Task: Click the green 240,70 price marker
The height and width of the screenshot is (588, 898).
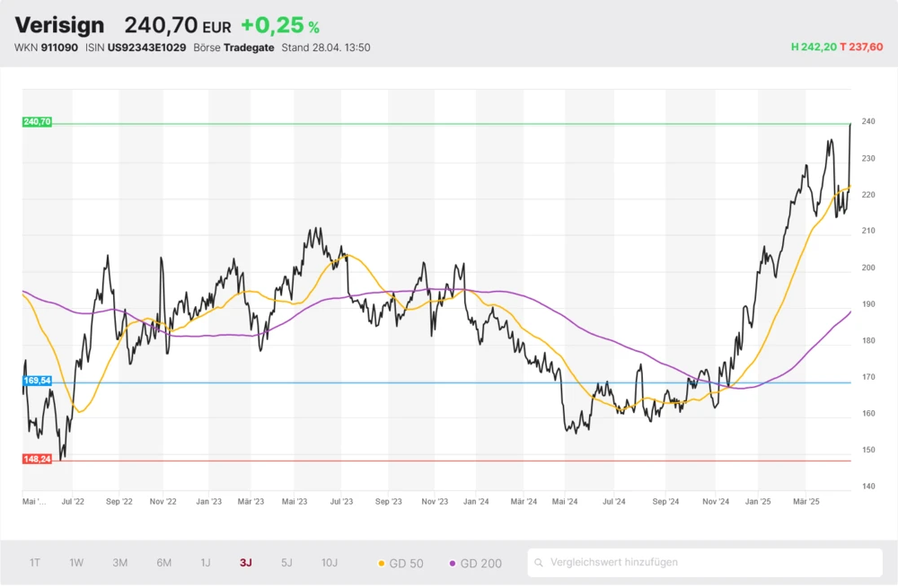Action: 37,122
